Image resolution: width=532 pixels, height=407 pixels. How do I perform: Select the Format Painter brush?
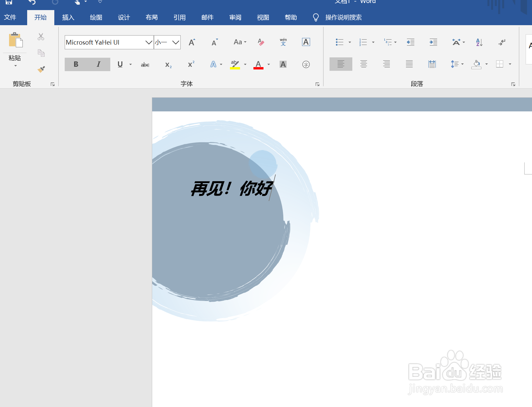click(41, 69)
